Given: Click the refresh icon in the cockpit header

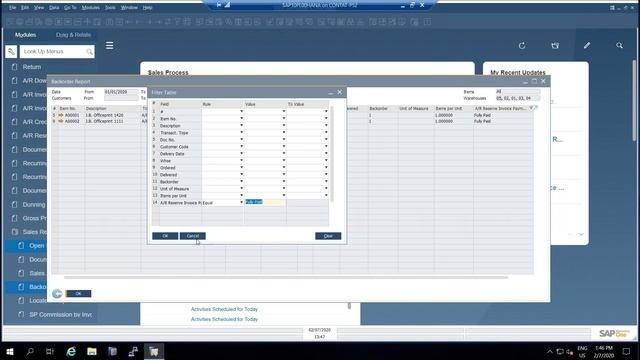Looking at the screenshot, I should (522, 46).
